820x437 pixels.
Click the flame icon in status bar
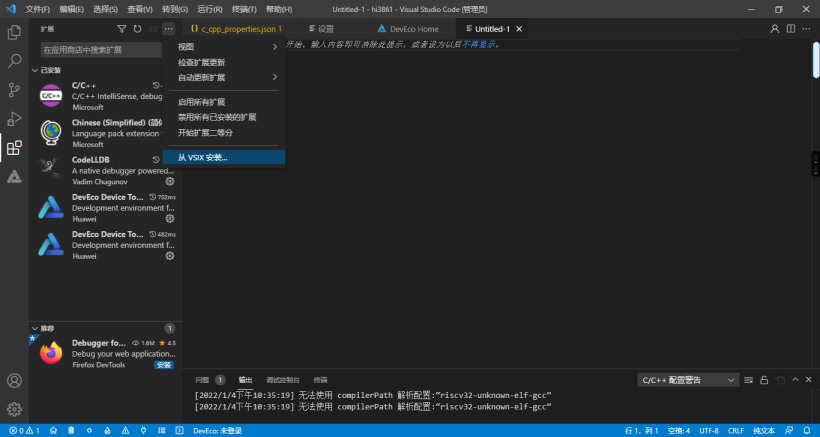click(x=107, y=431)
